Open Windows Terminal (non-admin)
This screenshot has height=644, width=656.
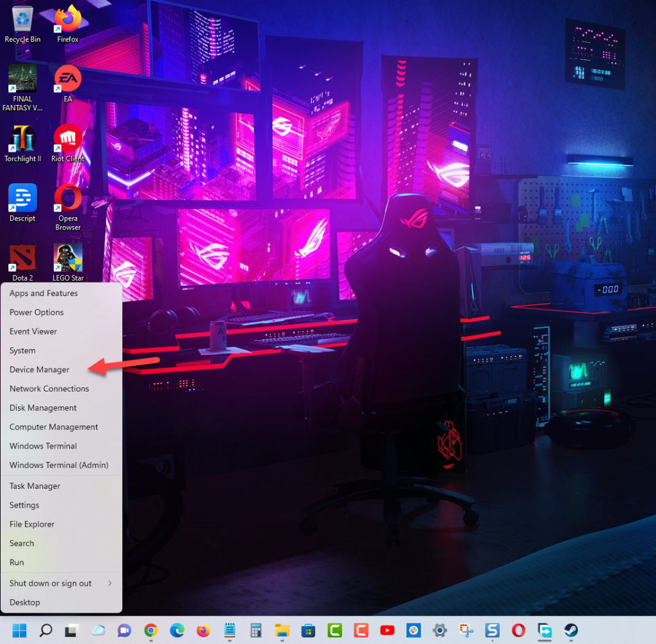(43, 446)
